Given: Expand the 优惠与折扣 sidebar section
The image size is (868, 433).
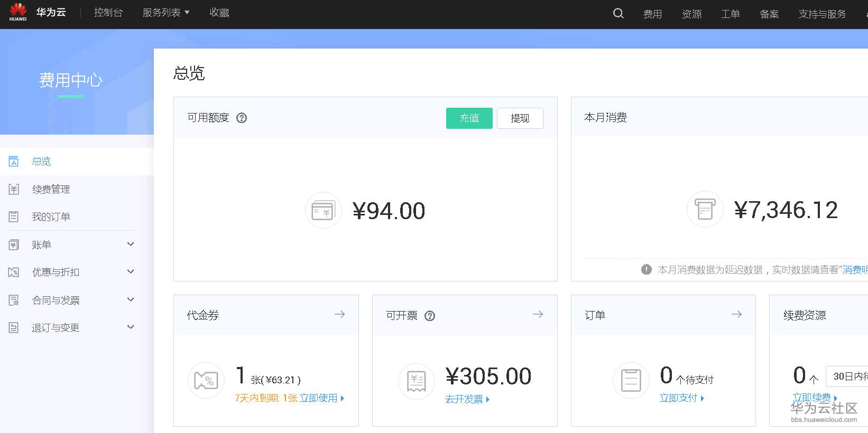Looking at the screenshot, I should (131, 271).
